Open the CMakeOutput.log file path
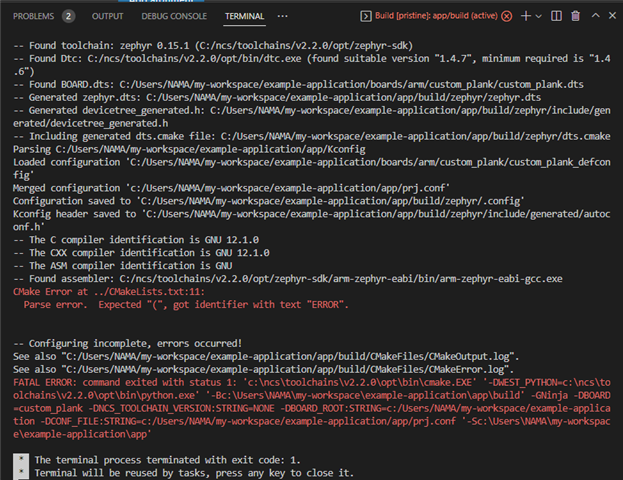The width and height of the screenshot is (623, 480). (288, 356)
